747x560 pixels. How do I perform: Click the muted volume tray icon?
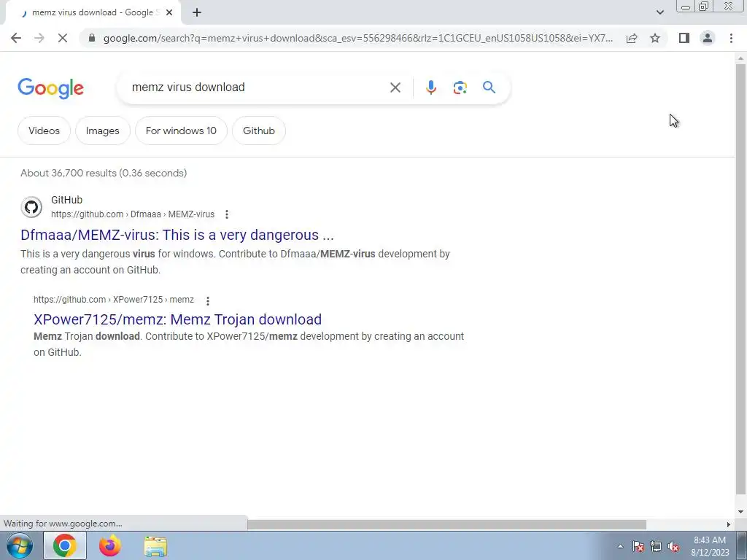click(673, 546)
